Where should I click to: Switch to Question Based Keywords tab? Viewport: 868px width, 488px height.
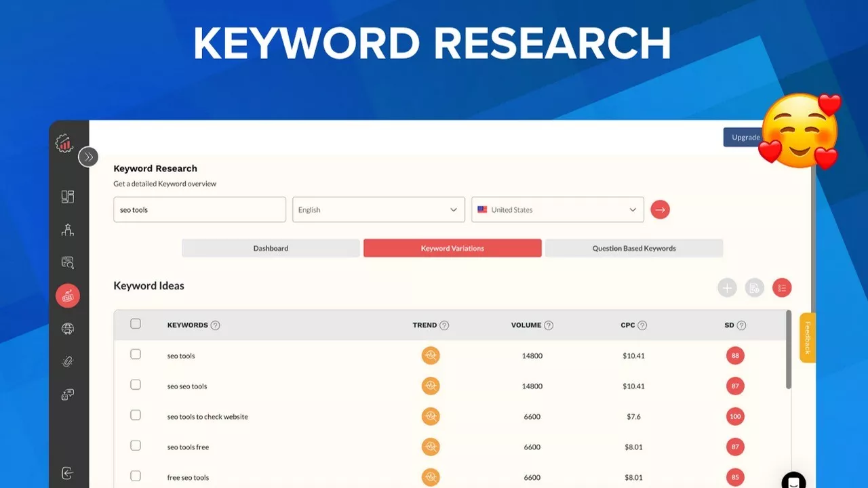[x=634, y=248]
